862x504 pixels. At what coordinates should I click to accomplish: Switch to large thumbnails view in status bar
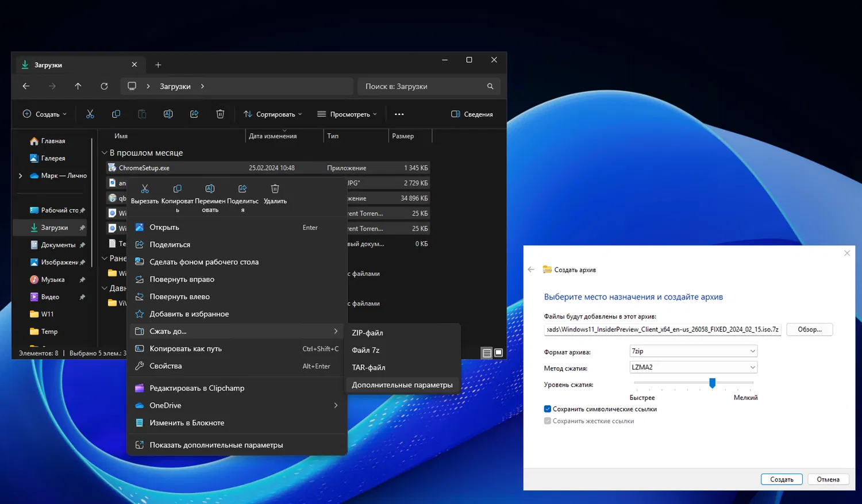coord(499,353)
